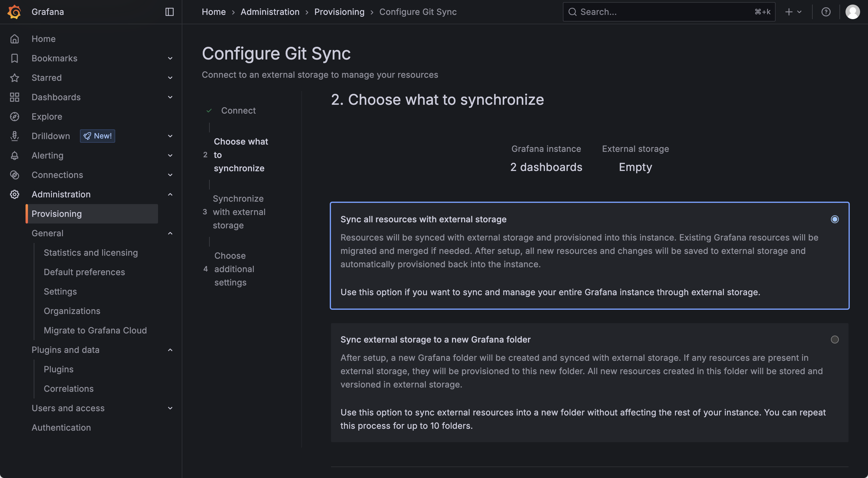
Task: Click the New! badge next to Drilldown
Action: click(97, 136)
